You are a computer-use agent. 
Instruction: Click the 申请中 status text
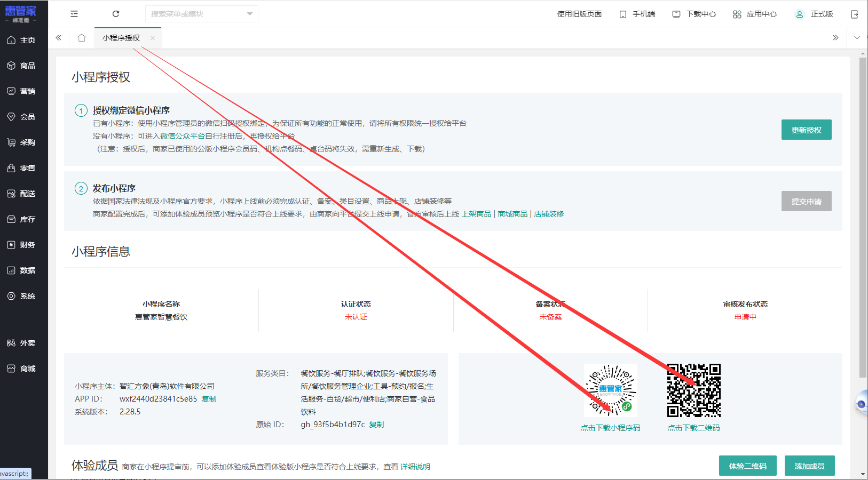pos(745,317)
